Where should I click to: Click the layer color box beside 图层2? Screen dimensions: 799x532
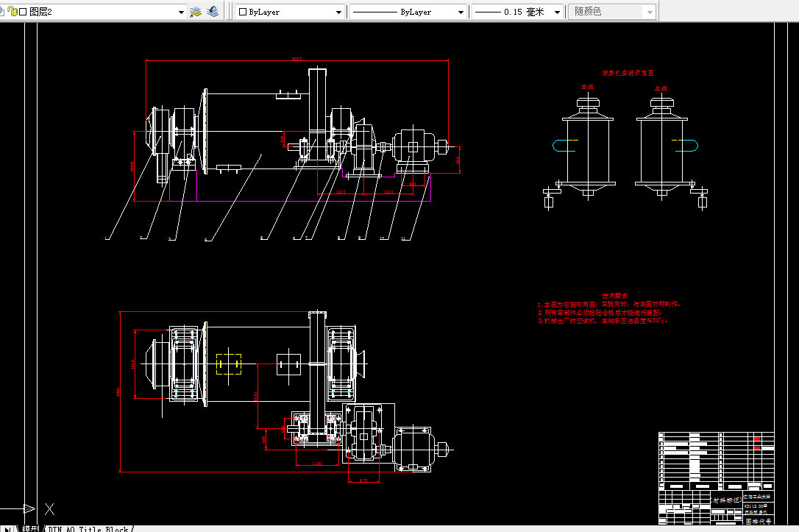click(x=23, y=12)
